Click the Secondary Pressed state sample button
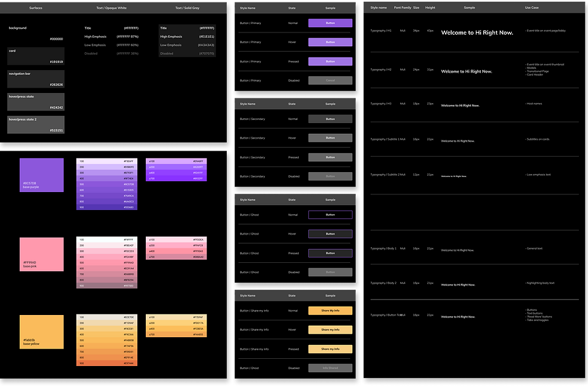This screenshot has width=588, height=387. 330,157
